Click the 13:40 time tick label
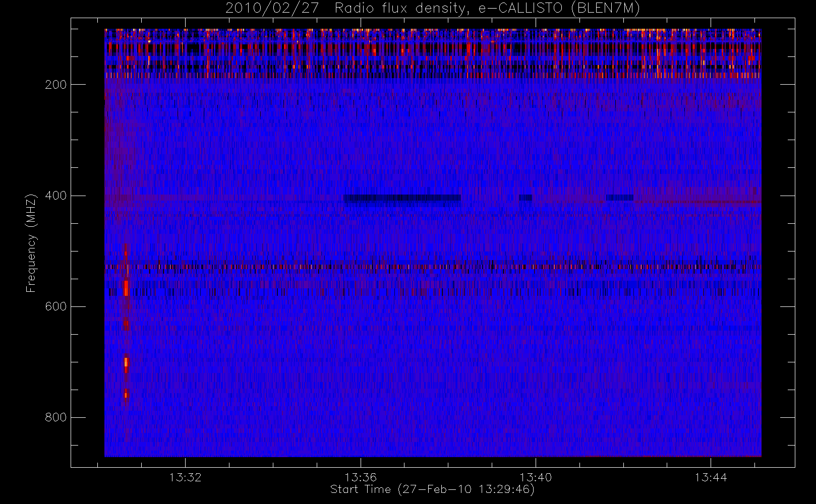Viewport: 816px width, 504px height. coord(536,477)
